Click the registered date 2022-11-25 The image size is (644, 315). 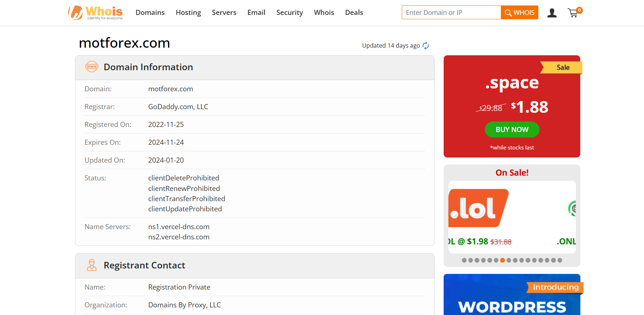[166, 124]
